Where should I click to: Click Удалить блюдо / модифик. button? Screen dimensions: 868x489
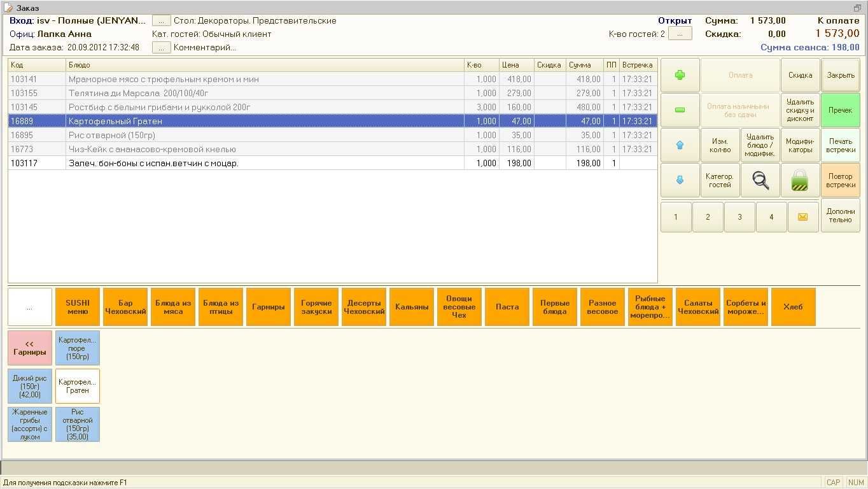(760, 145)
